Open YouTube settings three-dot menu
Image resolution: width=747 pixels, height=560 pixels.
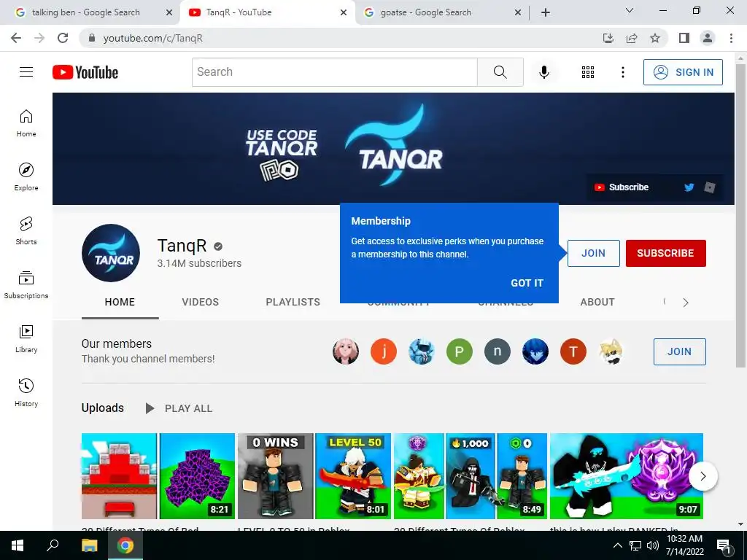(x=623, y=72)
